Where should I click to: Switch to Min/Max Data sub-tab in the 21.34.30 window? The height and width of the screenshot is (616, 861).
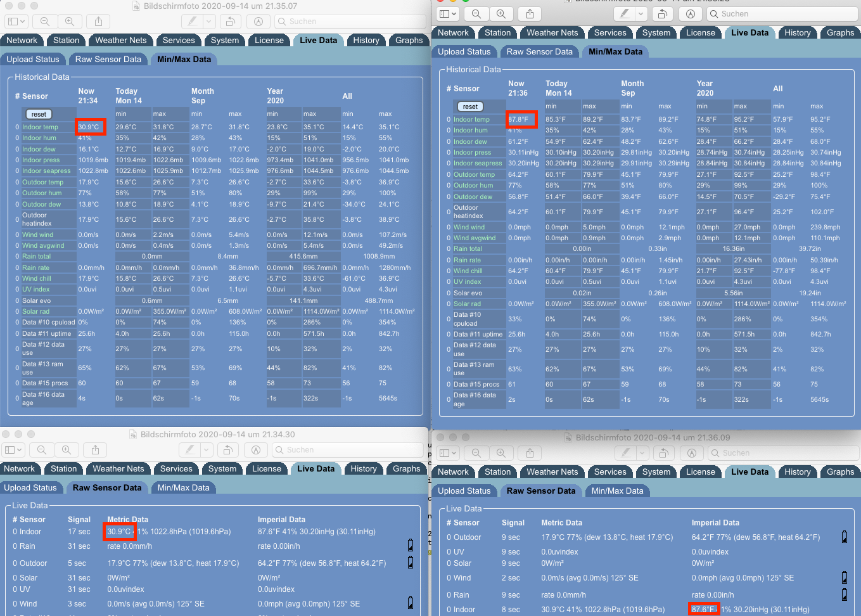[x=183, y=487]
